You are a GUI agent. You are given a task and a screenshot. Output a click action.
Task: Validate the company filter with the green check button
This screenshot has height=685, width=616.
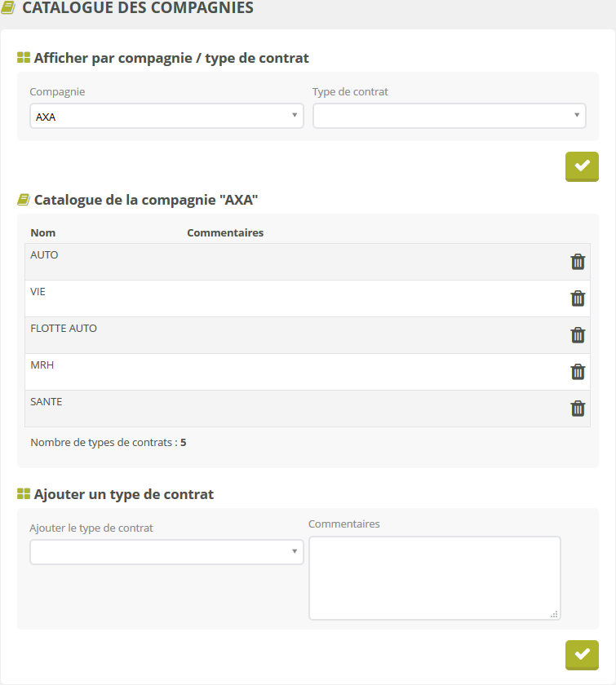[582, 166]
